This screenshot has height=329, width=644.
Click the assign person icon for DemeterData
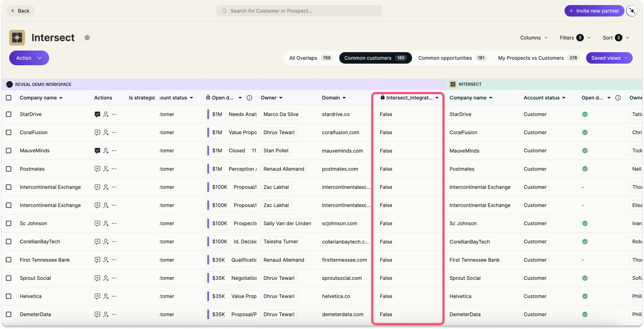pyautogui.click(x=106, y=315)
